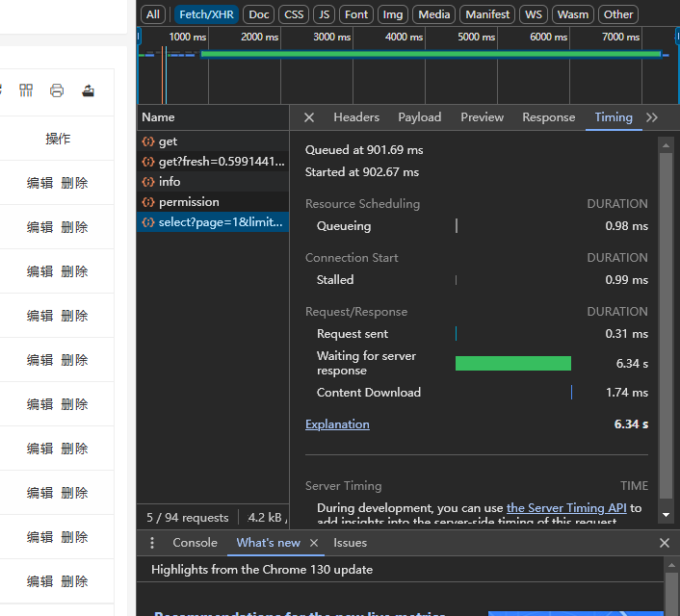Click 删除 in the first table row

[74, 183]
